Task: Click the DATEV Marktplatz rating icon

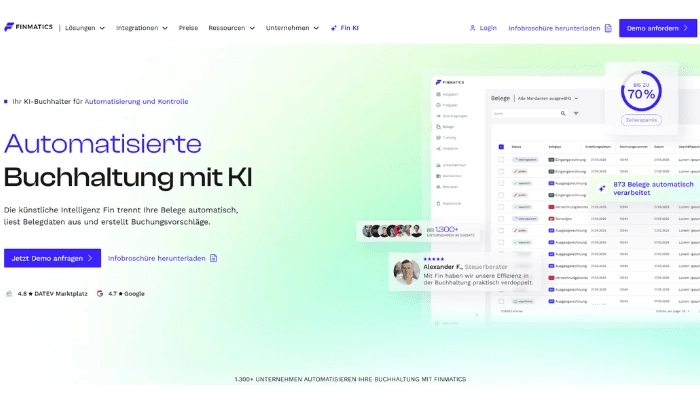Action: pyautogui.click(x=9, y=294)
